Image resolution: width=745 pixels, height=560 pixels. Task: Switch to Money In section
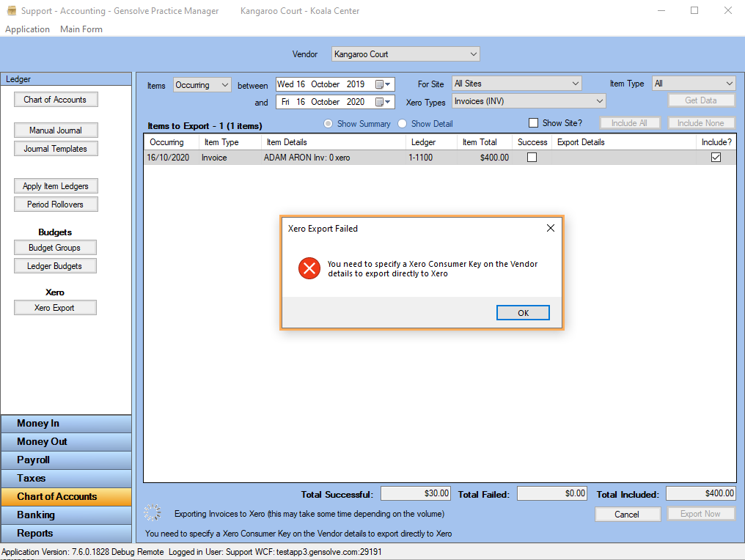(x=67, y=423)
